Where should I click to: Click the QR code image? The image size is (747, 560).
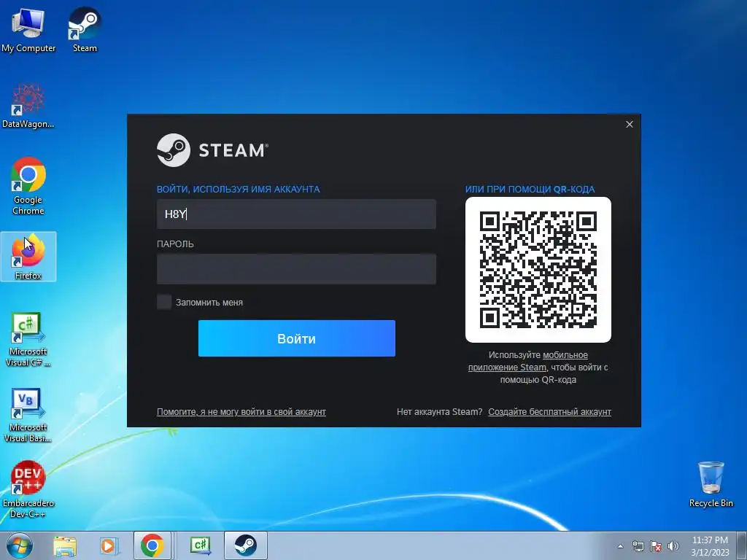(x=538, y=270)
